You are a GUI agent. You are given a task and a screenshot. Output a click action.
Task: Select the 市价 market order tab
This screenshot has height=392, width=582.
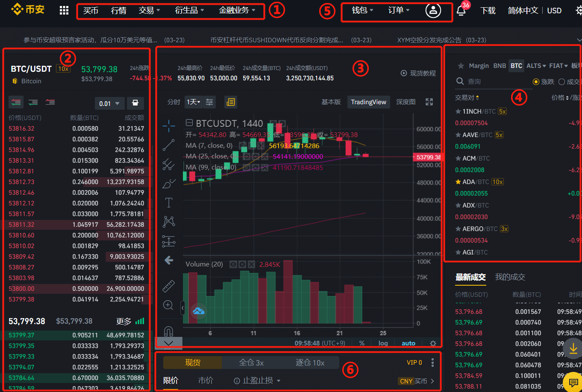coord(206,380)
